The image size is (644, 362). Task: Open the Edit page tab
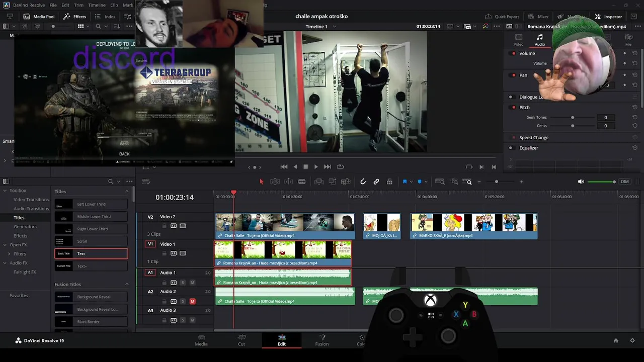point(282,340)
